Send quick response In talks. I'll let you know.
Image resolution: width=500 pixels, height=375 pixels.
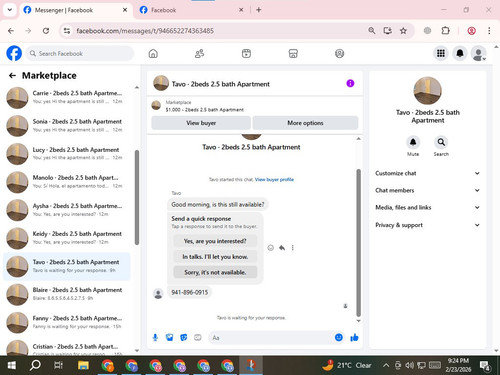tap(215, 256)
